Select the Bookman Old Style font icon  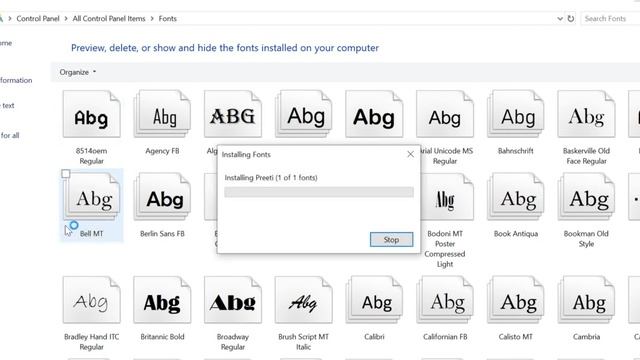[x=586, y=197]
